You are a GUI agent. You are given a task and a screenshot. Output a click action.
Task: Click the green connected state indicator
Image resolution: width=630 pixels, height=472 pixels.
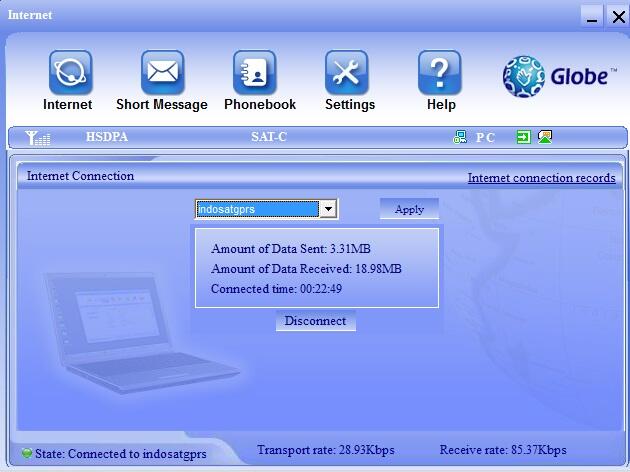[x=27, y=454]
